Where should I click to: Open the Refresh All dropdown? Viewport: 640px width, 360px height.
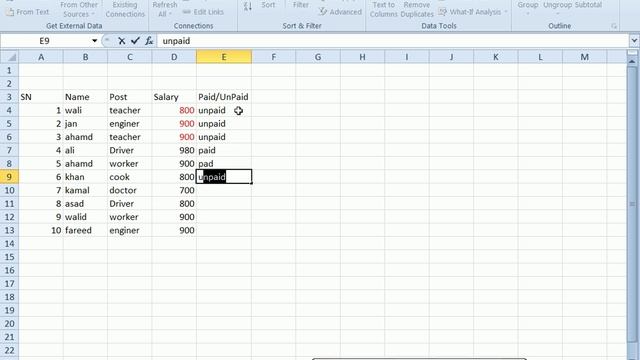pos(165,9)
